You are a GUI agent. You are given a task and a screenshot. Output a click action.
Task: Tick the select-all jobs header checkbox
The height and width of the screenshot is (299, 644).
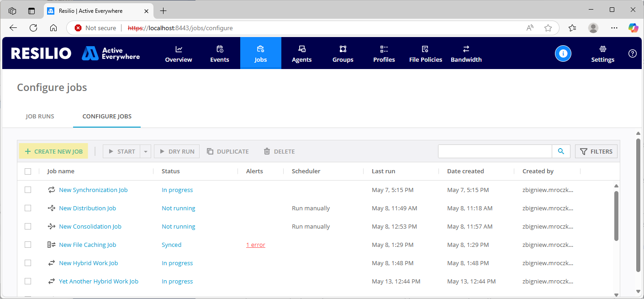[28, 171]
